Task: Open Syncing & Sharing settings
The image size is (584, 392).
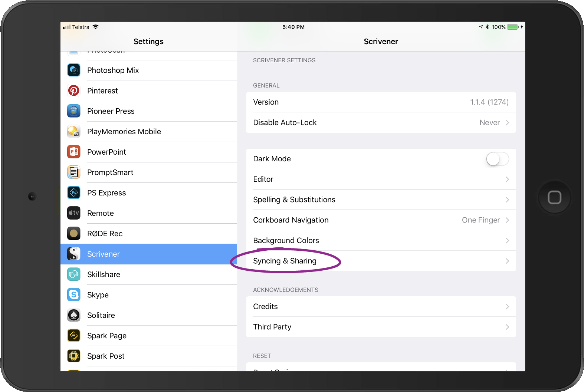Action: [x=381, y=261]
